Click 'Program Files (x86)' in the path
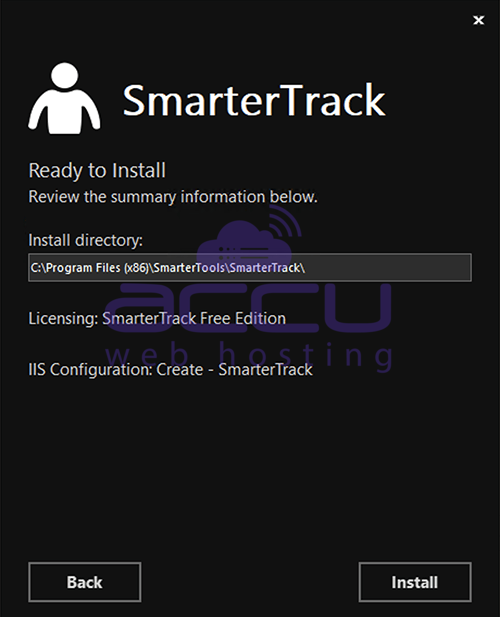 point(97,268)
